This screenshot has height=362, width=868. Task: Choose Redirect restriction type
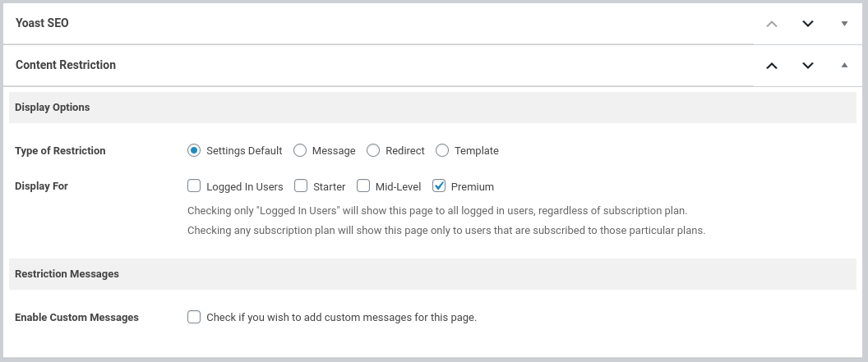click(x=373, y=150)
